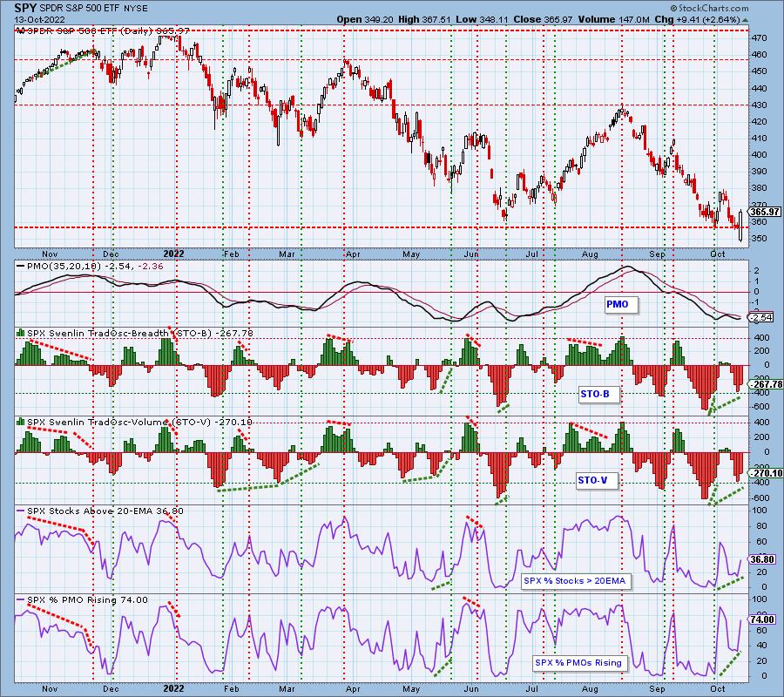Click the -267.78 value flag
The width and height of the screenshot is (784, 697).
pos(766,384)
